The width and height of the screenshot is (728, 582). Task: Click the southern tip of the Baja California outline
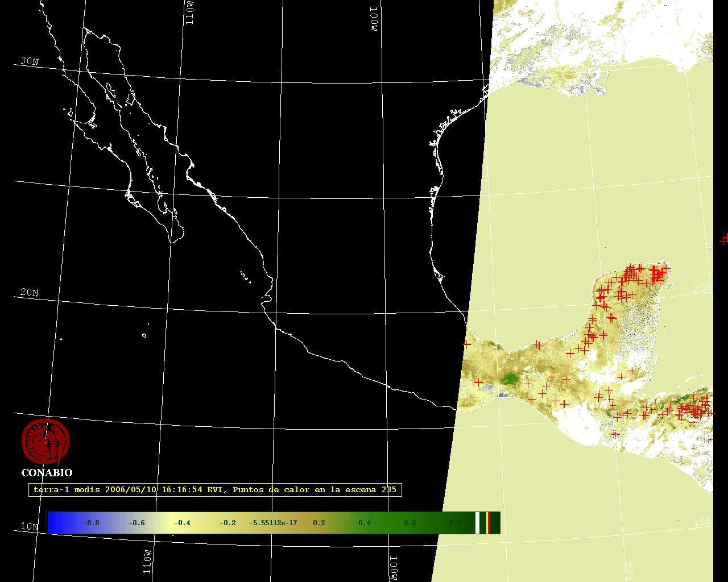pos(172,242)
